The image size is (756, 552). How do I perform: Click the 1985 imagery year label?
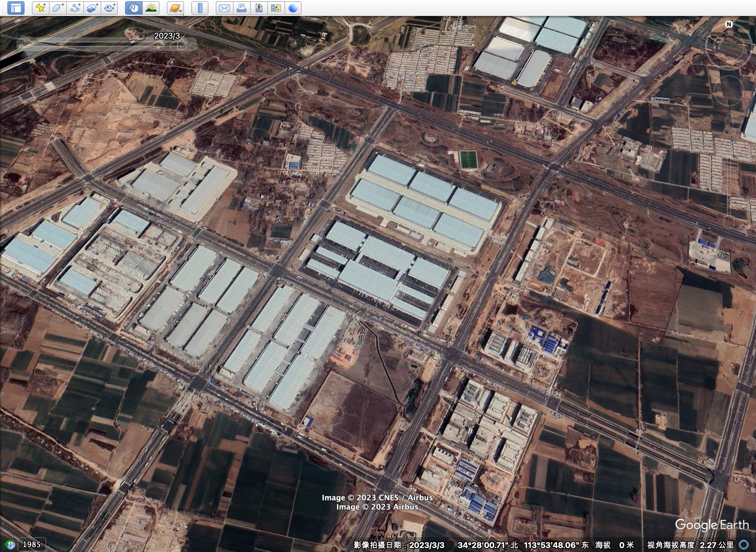click(x=31, y=544)
